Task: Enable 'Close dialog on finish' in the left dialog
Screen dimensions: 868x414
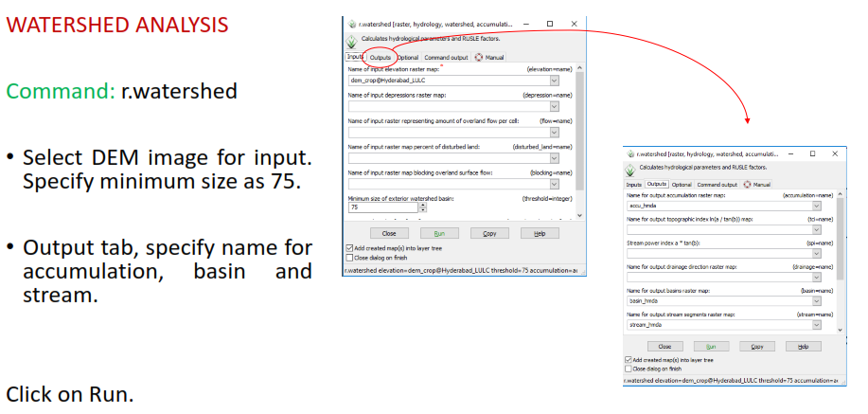Action: pyautogui.click(x=349, y=257)
